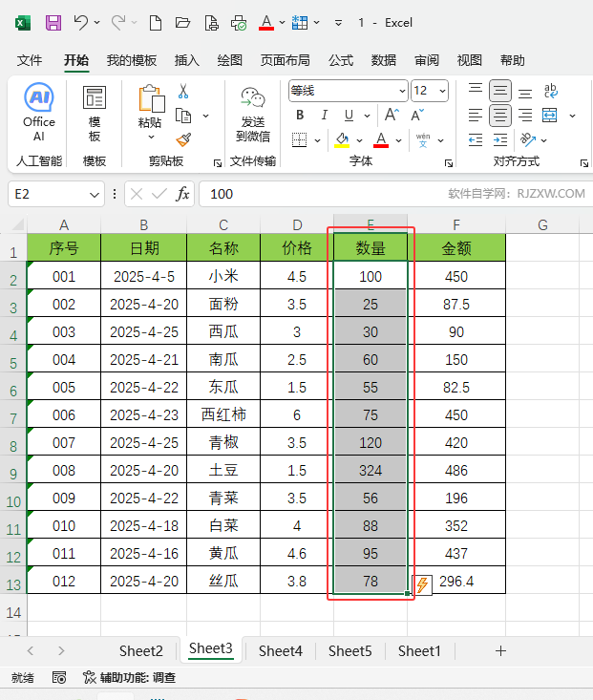This screenshot has height=700, width=593.
Task: Click the Open folder icon
Action: coord(182,22)
